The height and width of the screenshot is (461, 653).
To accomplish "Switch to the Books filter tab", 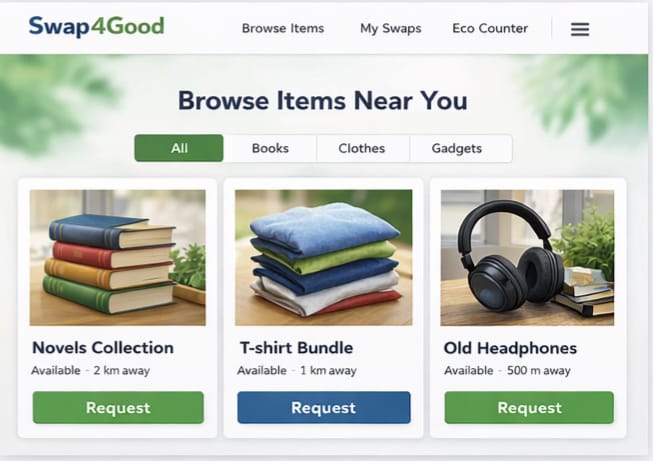I will click(x=270, y=148).
